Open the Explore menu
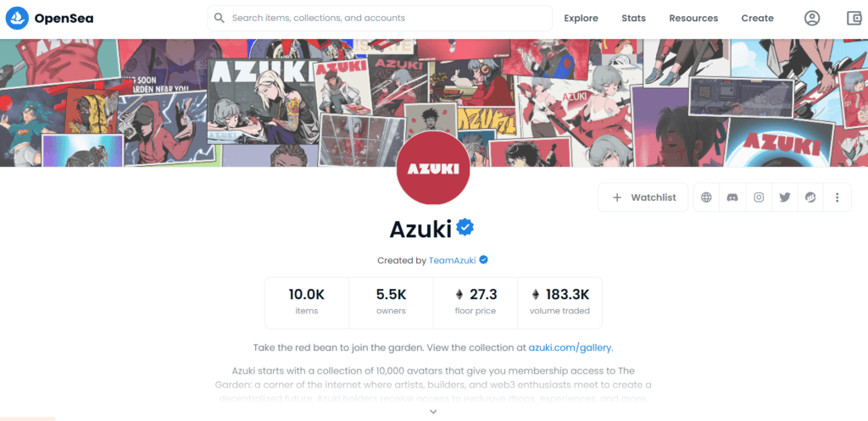Screen dimensions: 868x421 coord(581,19)
